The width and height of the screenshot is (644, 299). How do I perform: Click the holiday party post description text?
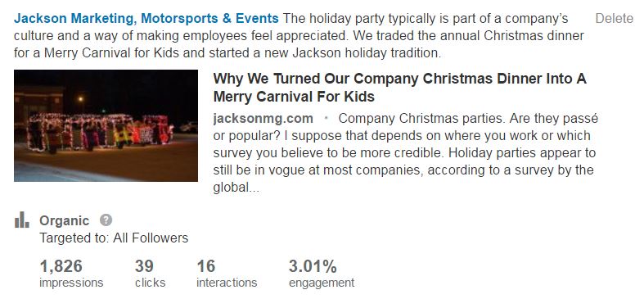click(299, 36)
